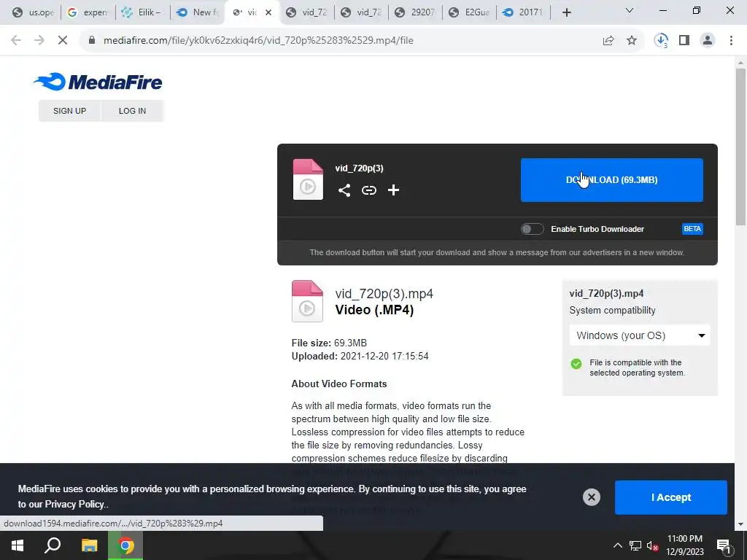Open Chrome profile avatar
747x560 pixels.
(x=708, y=41)
